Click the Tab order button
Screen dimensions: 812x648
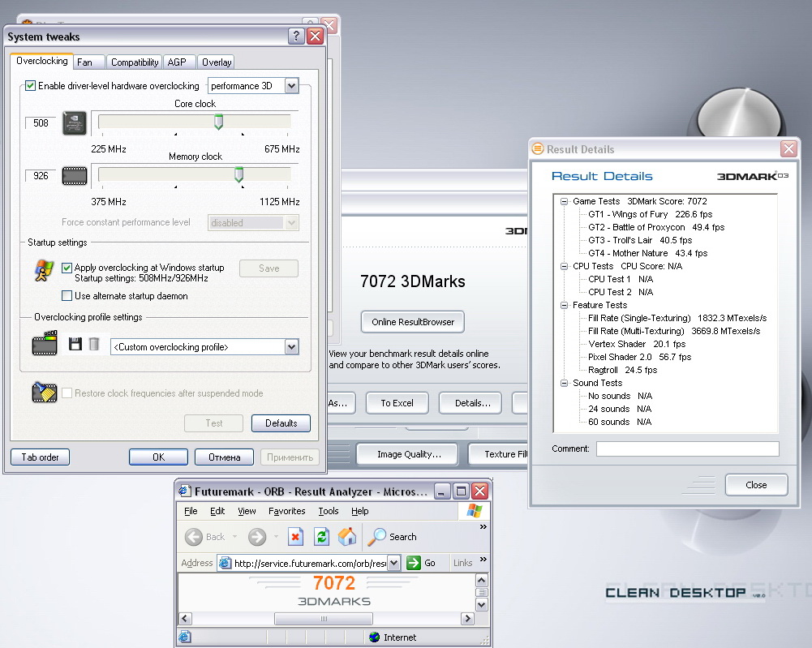coord(40,457)
